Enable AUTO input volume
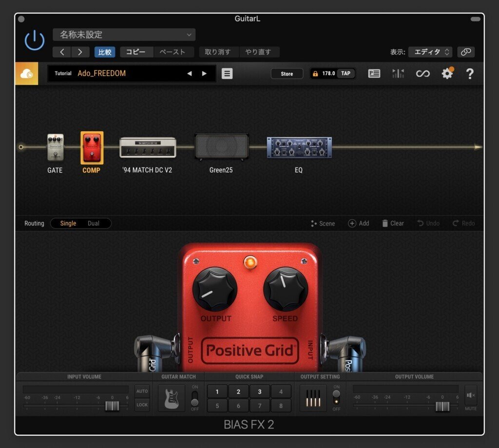 pos(142,391)
